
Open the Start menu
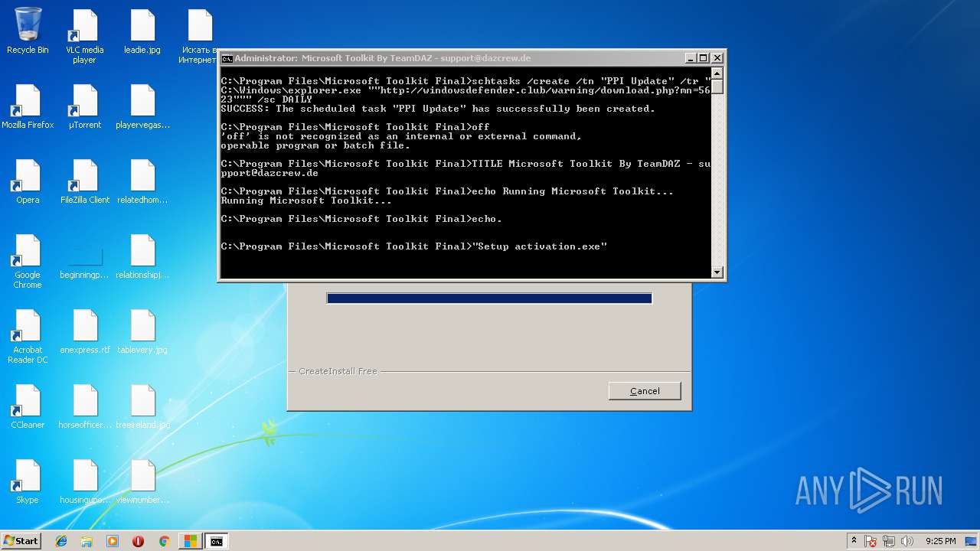tap(21, 541)
